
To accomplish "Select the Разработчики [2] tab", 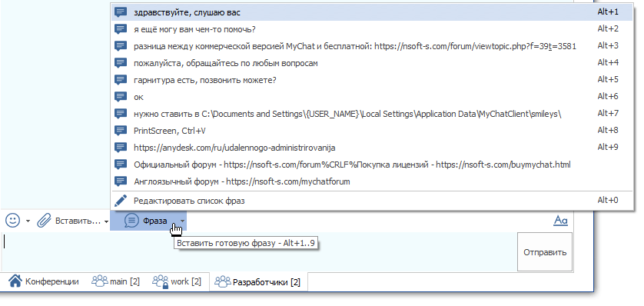I will pyautogui.click(x=258, y=282).
